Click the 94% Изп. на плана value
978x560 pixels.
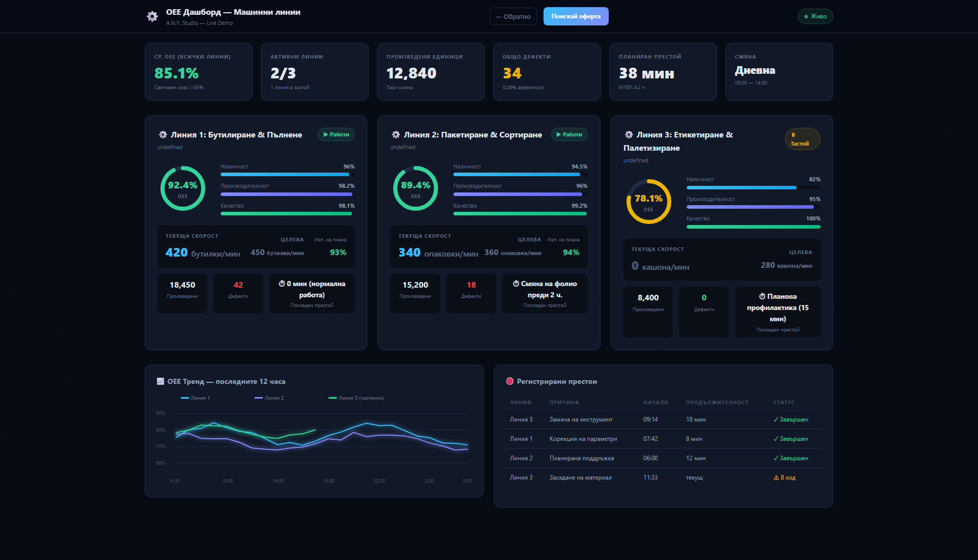coord(571,253)
